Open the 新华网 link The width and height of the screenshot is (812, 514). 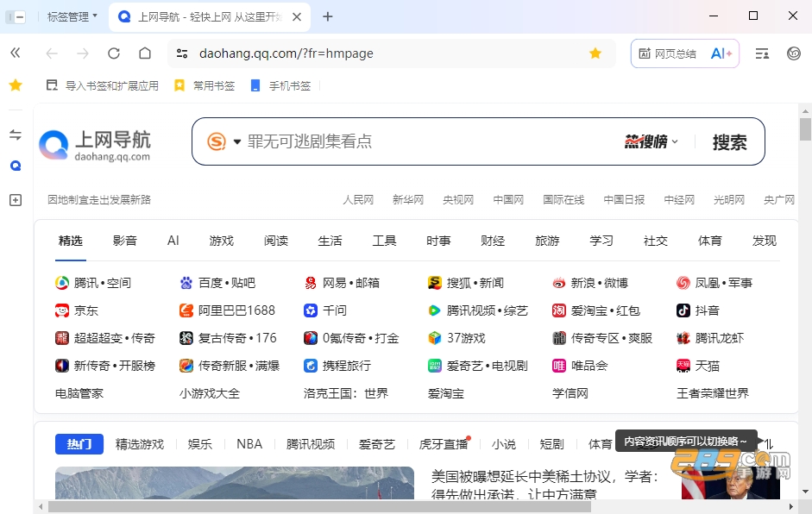point(408,200)
